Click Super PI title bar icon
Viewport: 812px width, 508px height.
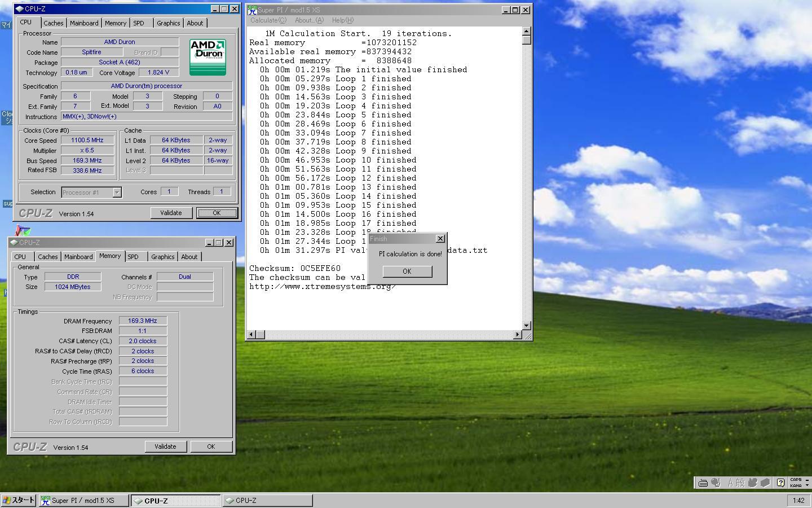point(252,10)
